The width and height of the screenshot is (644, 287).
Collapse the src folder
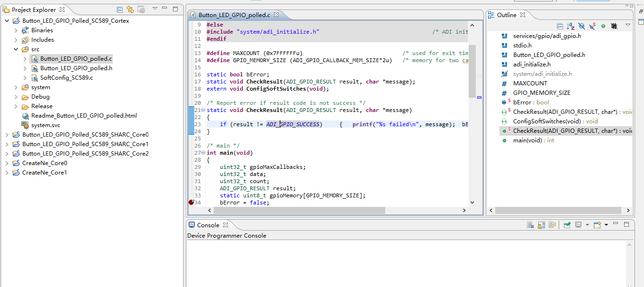pos(16,49)
